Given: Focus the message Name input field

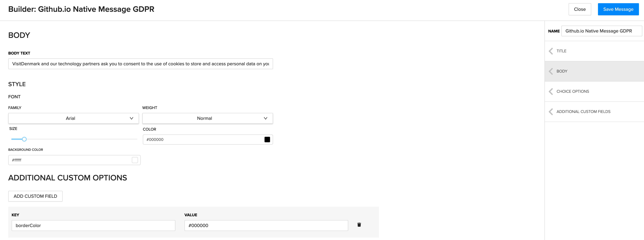Looking at the screenshot, I should (x=601, y=31).
